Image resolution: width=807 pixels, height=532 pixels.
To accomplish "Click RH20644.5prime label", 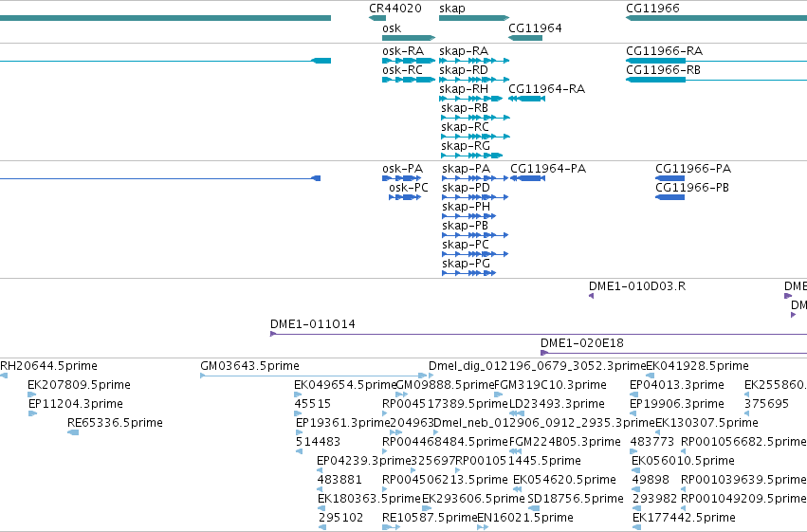I will tap(49, 366).
